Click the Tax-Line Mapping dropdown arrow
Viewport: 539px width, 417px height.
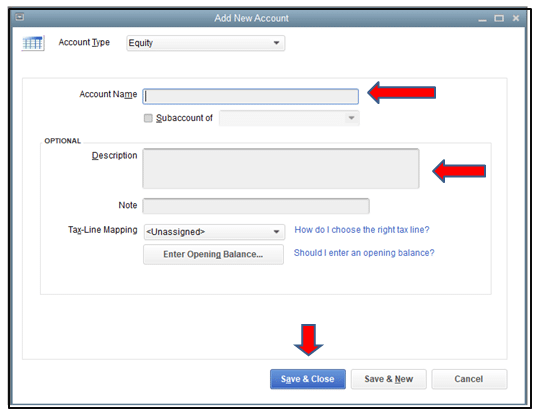[276, 232]
